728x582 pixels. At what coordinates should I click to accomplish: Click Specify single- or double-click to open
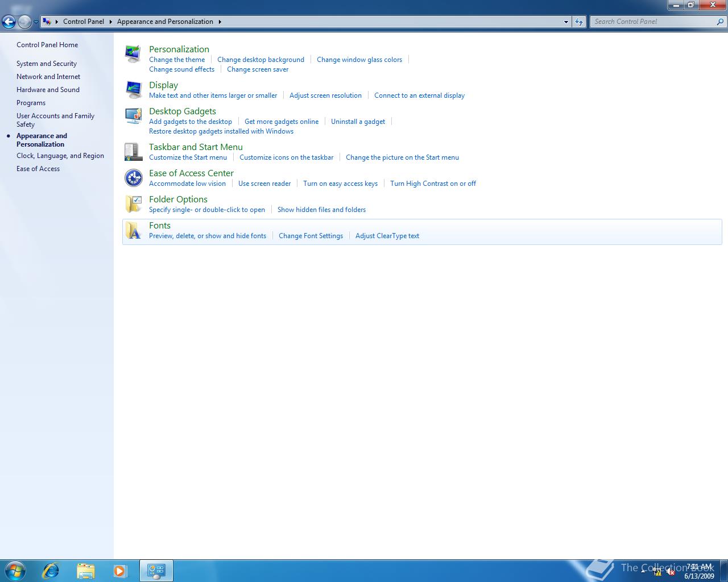(x=207, y=210)
